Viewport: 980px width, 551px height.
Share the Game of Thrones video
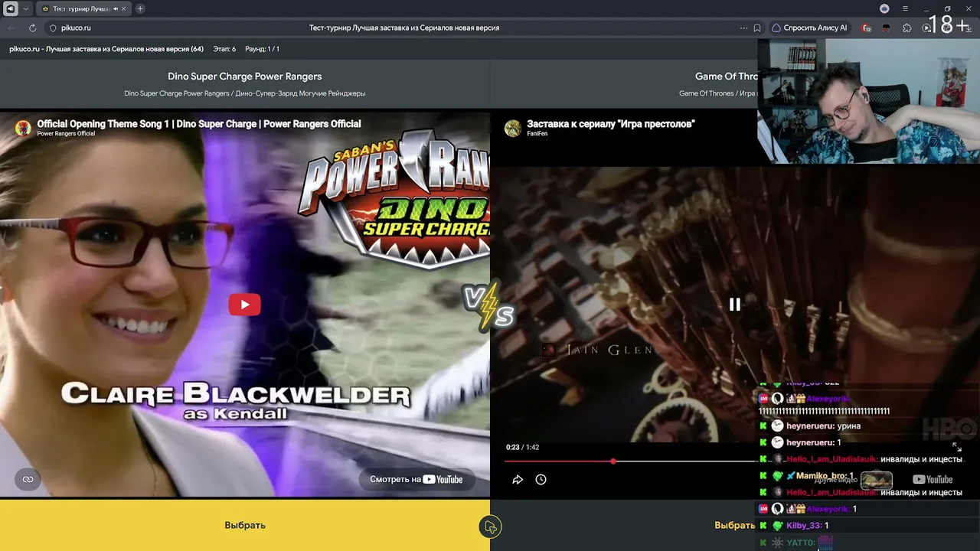518,480
